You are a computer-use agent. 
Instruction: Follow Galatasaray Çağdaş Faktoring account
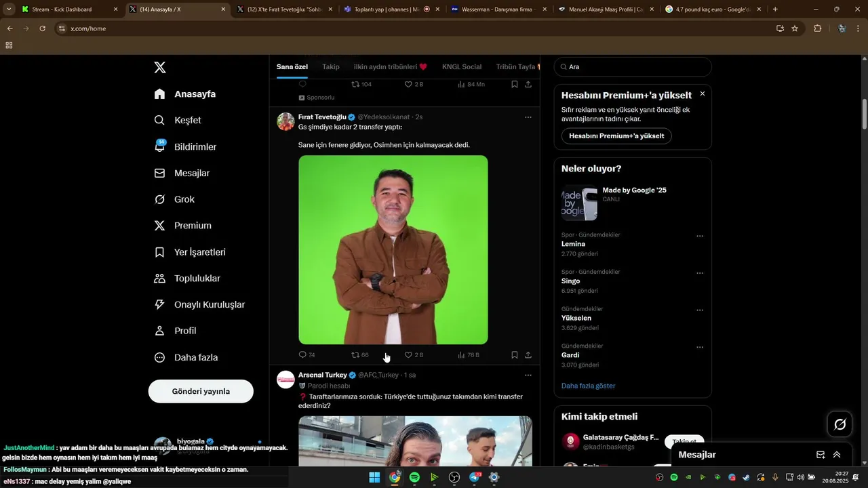(x=684, y=441)
